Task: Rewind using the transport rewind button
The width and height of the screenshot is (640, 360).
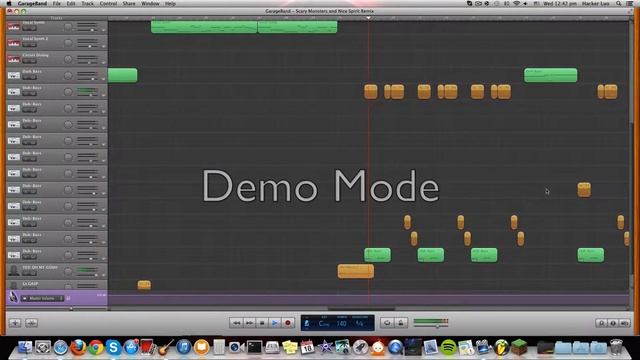Action: point(236,323)
